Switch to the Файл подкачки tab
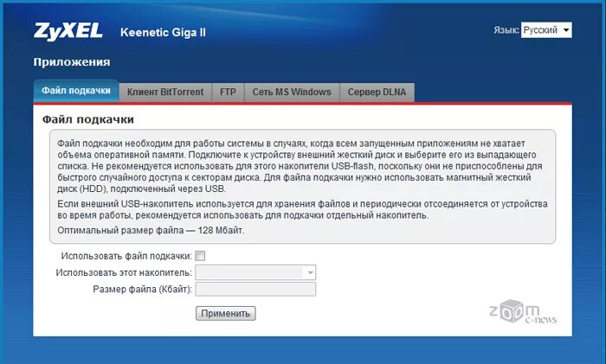The height and width of the screenshot is (364, 606). click(75, 91)
